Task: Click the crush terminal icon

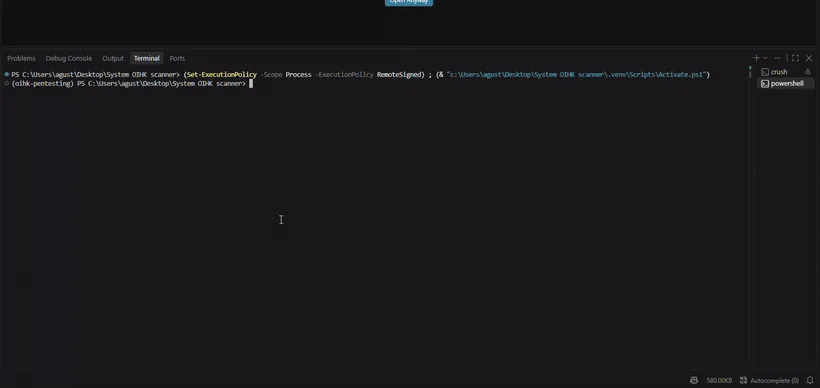Action: click(x=765, y=72)
